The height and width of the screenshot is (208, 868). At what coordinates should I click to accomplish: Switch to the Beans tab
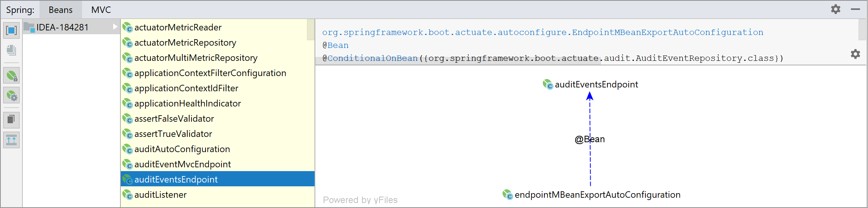click(x=60, y=10)
